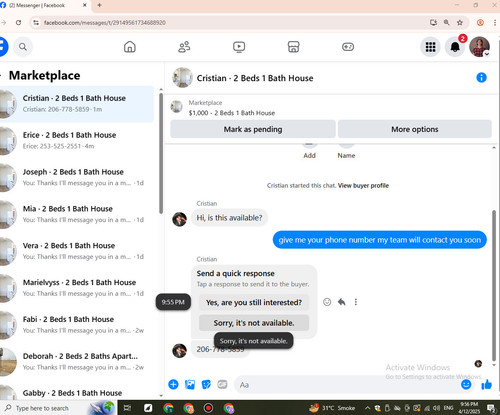This screenshot has height=415, width=500.
Task: Go to Facebook Home icon
Action: click(130, 47)
